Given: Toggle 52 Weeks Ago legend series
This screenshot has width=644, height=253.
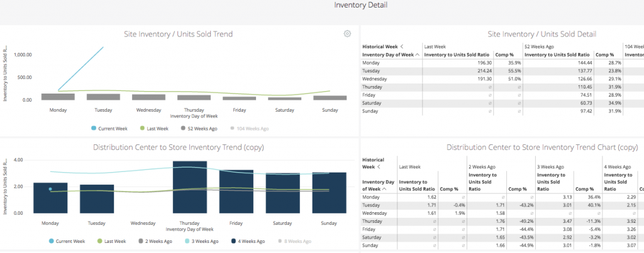Looking at the screenshot, I should [x=199, y=128].
